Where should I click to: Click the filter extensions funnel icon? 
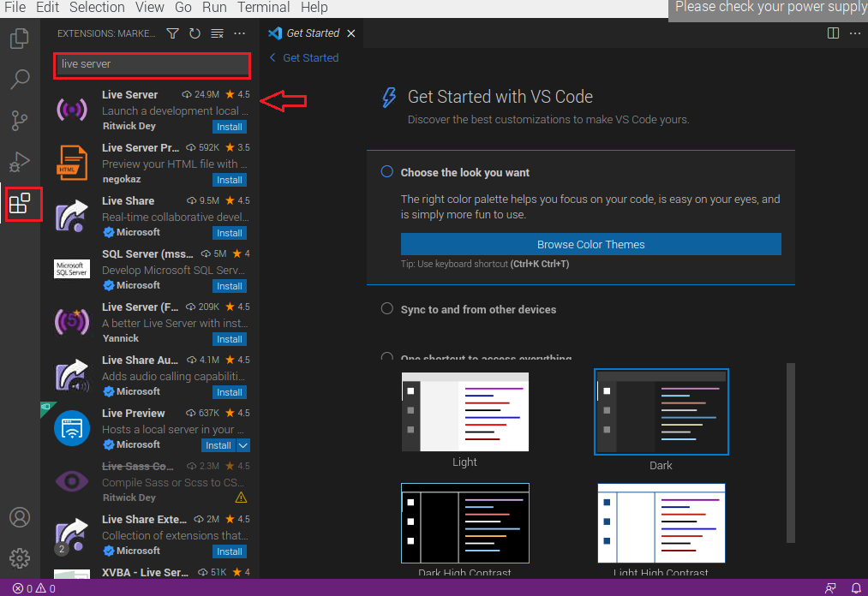[x=172, y=33]
